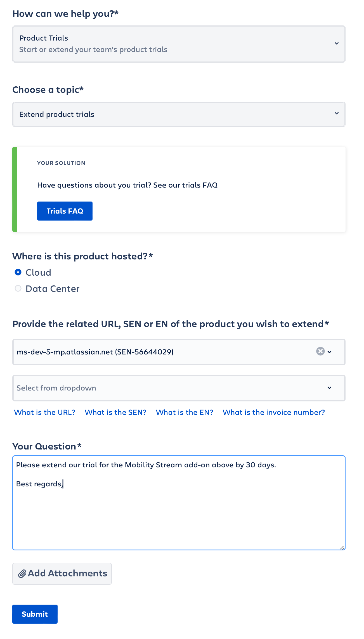Select the Cloud hosting option
364x639 pixels.
pos(18,272)
